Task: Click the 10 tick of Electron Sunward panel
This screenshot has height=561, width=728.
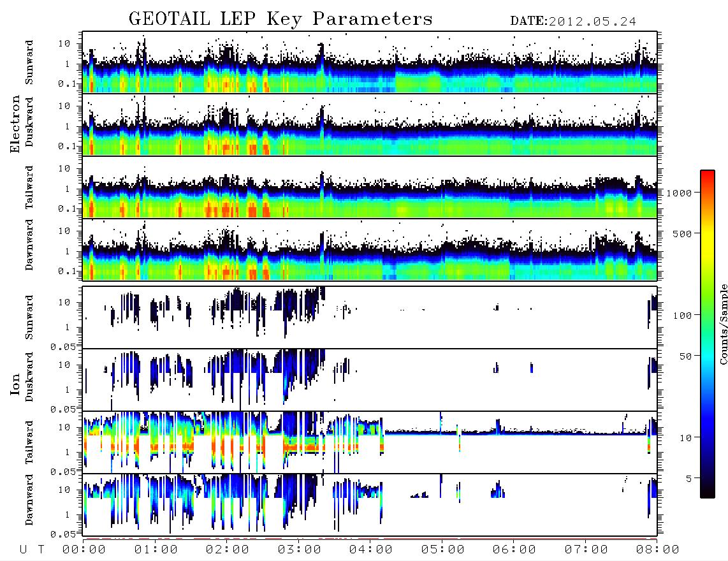Action: click(x=64, y=43)
